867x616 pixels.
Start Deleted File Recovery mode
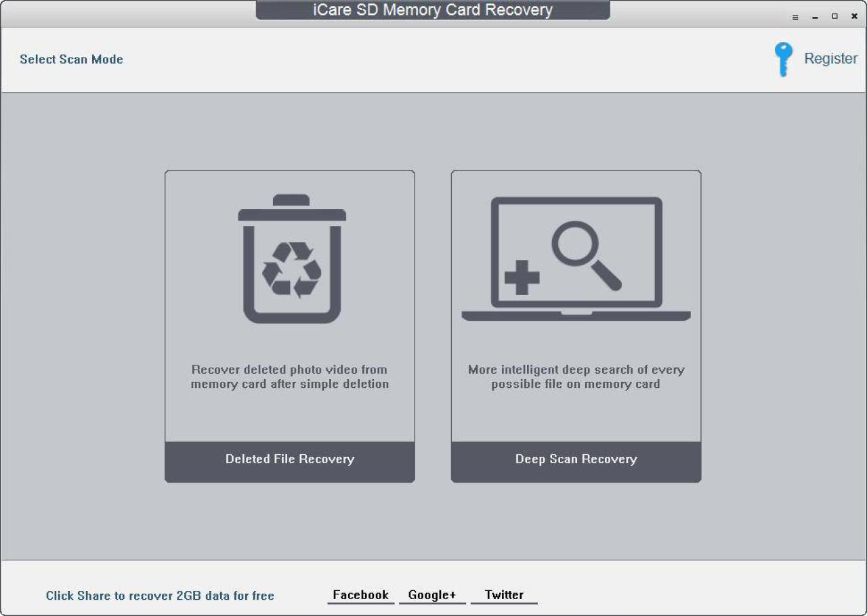pyautogui.click(x=290, y=460)
